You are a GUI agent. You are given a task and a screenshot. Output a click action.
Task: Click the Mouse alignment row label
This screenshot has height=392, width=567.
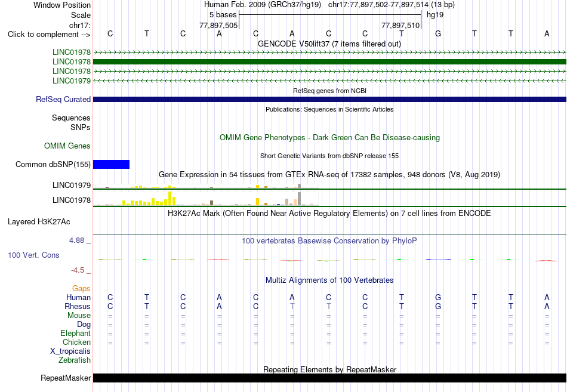tap(79, 316)
